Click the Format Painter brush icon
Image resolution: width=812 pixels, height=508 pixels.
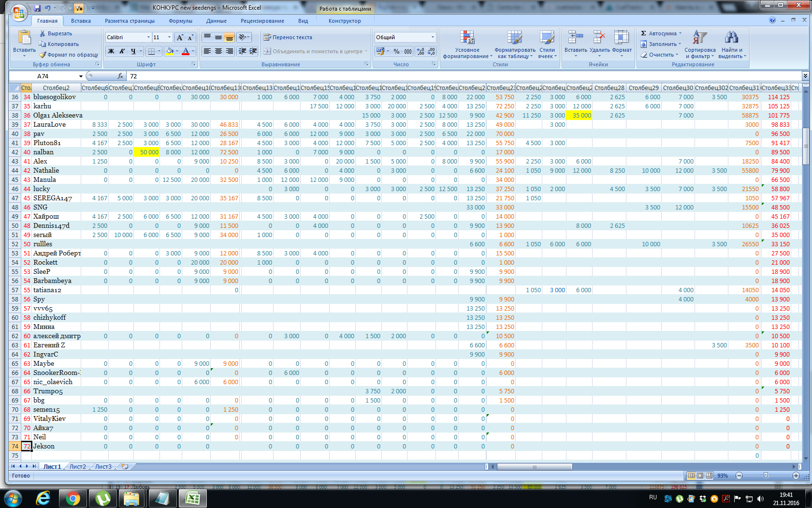coord(43,55)
